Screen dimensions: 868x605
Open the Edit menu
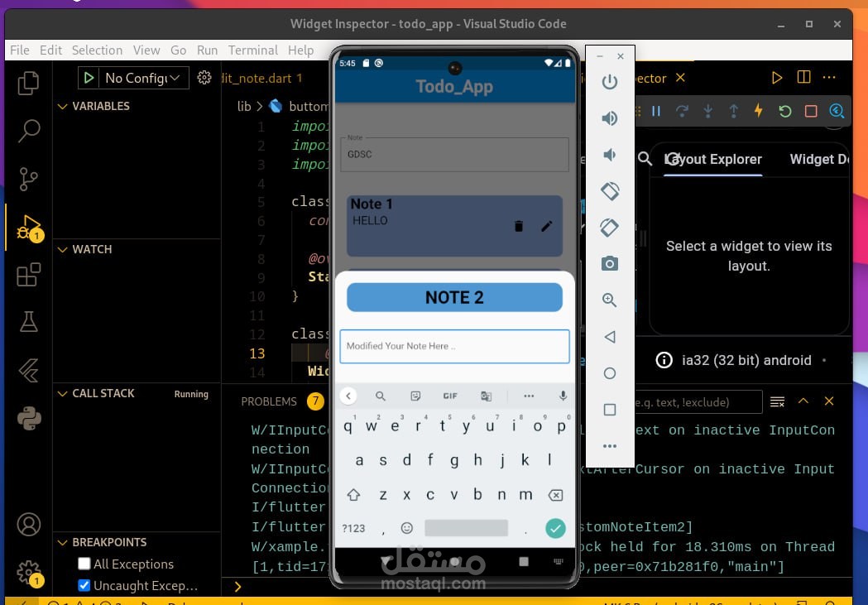pyautogui.click(x=50, y=50)
